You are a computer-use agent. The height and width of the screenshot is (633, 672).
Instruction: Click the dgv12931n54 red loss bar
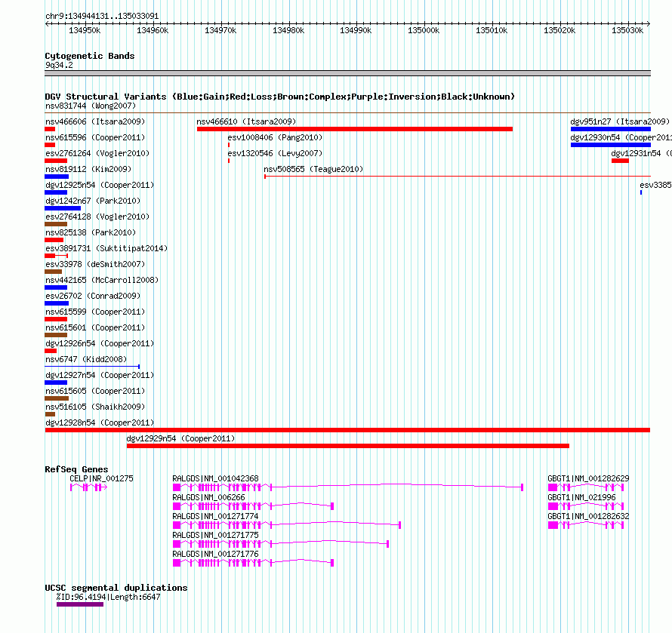pyautogui.click(x=620, y=161)
